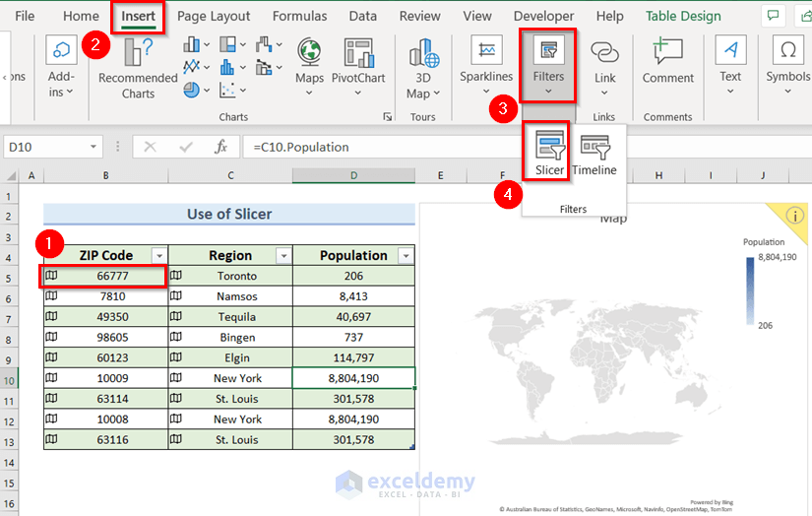This screenshot has width=812, height=516.
Task: Switch to the Data tab
Action: pos(362,16)
